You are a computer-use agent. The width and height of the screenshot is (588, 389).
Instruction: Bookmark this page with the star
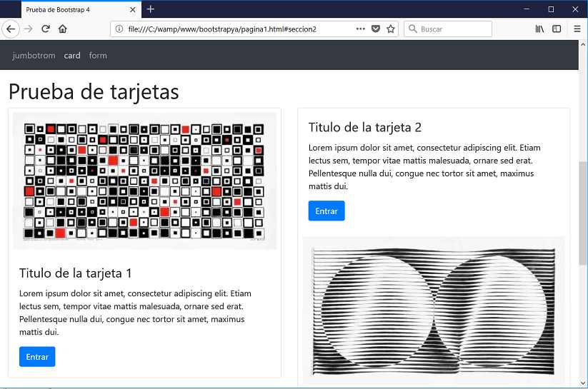coord(391,29)
